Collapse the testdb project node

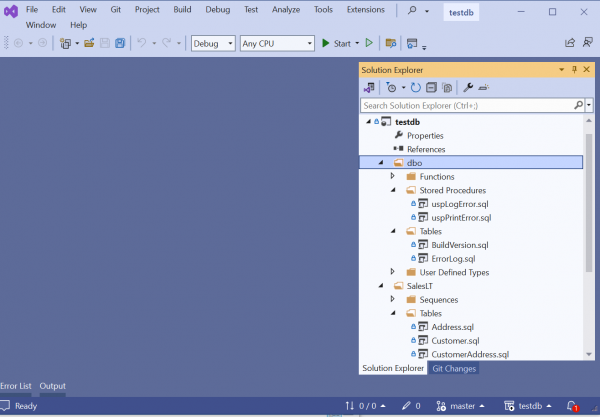pos(368,122)
